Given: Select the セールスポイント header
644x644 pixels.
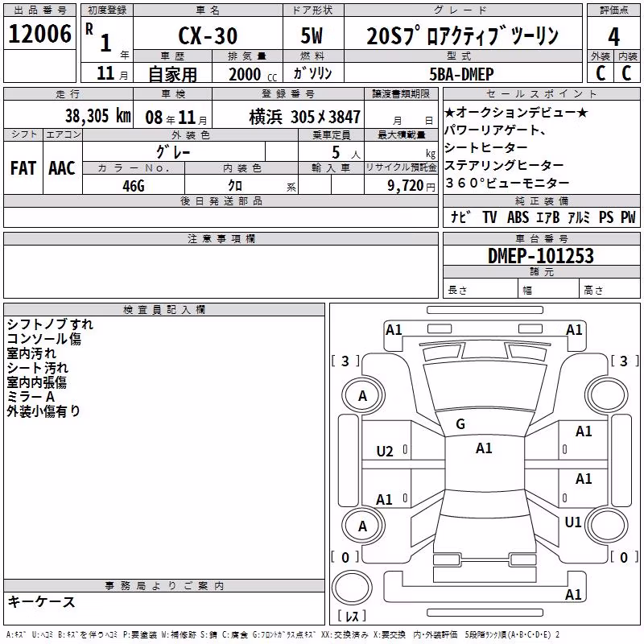Looking at the screenshot, I should coord(541,93).
